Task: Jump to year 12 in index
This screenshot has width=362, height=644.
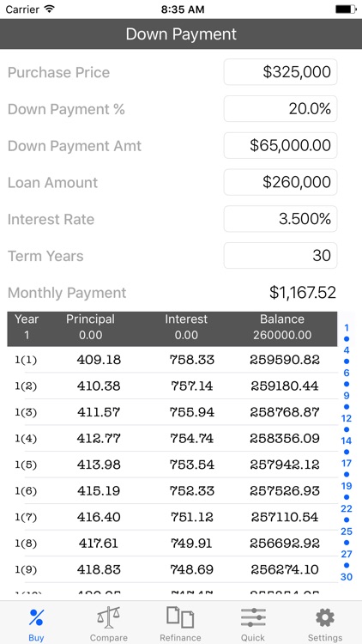Action: point(347,418)
